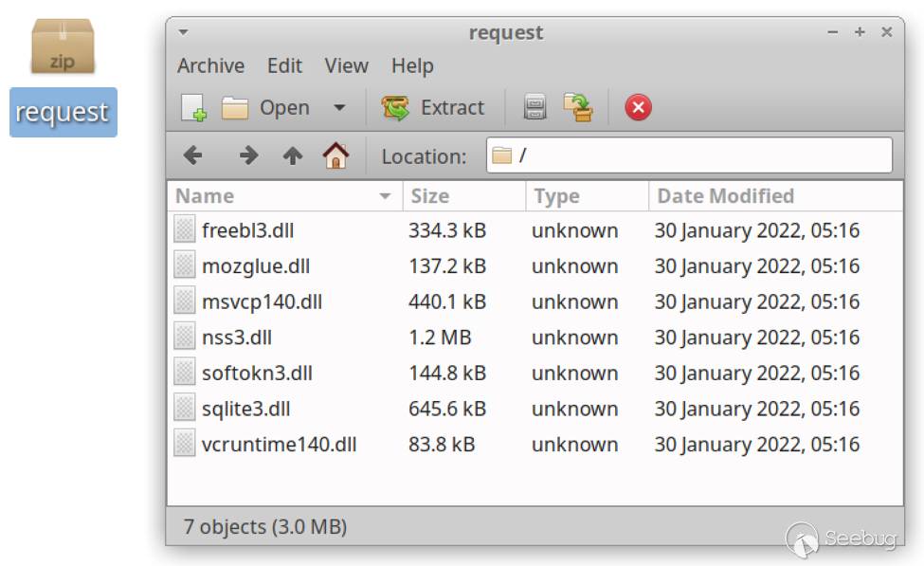Go up one folder level
Screen dimensions: 924x566
tap(293, 155)
